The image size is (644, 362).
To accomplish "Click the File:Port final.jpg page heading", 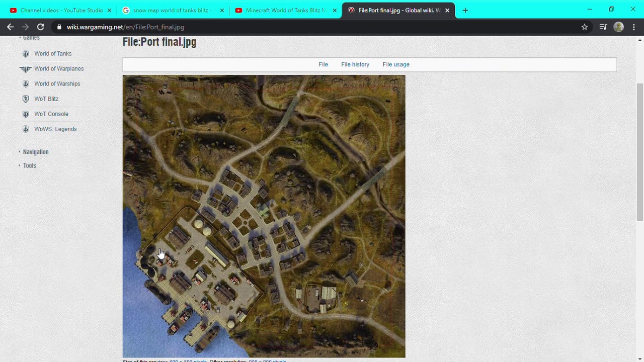I will [159, 42].
